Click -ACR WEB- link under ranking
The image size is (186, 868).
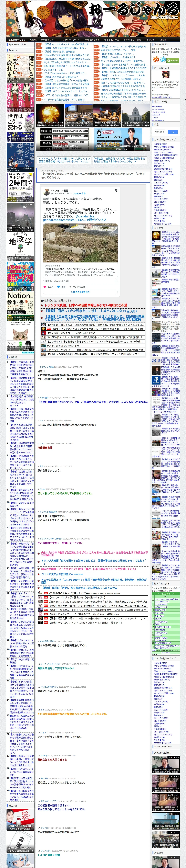pyautogui.click(x=165, y=653)
